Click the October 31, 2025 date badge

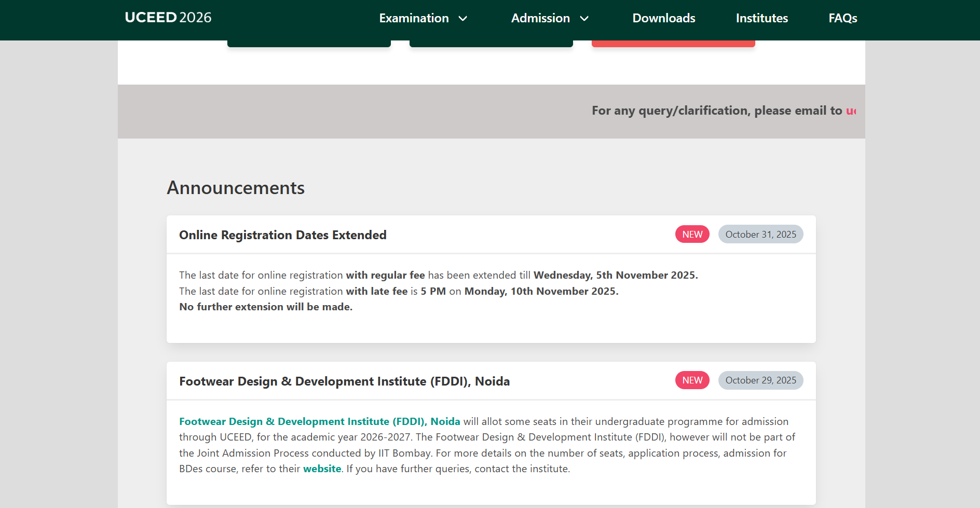pyautogui.click(x=760, y=234)
